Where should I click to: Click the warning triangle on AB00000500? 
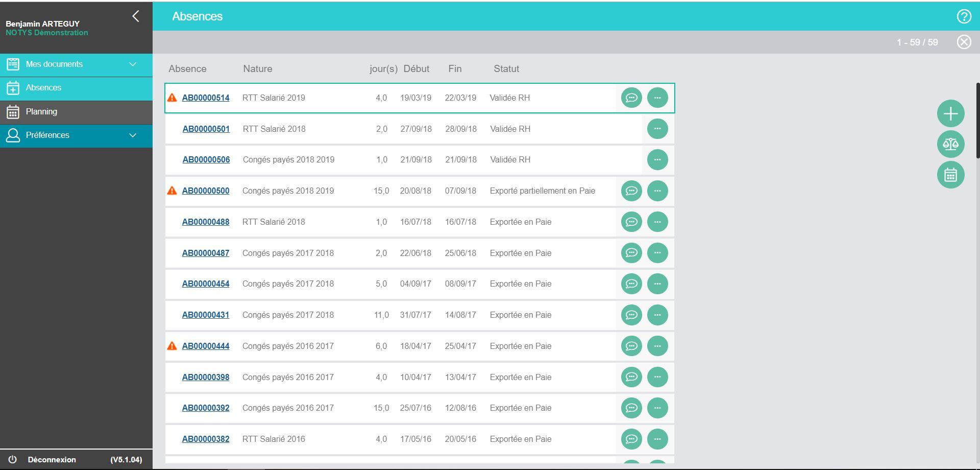click(x=173, y=190)
